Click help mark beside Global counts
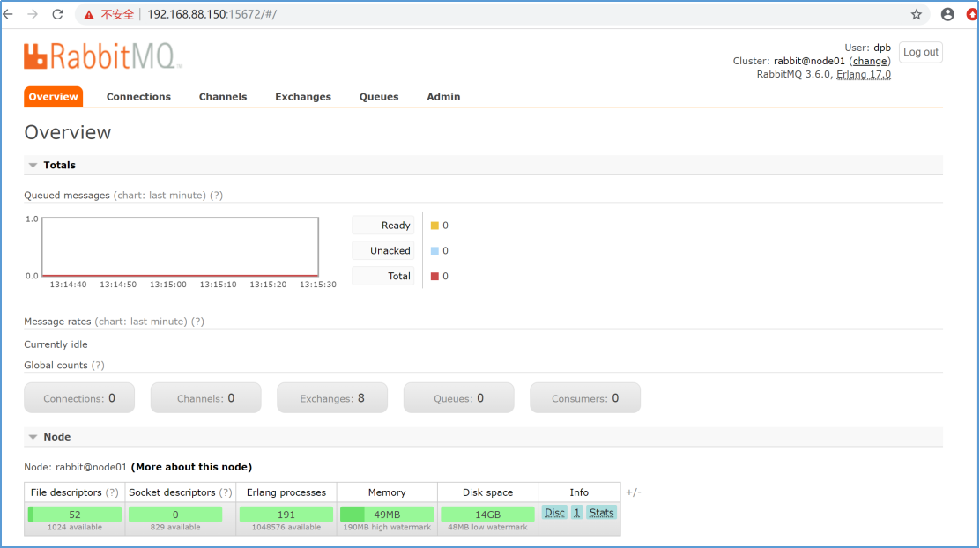 [x=98, y=366]
